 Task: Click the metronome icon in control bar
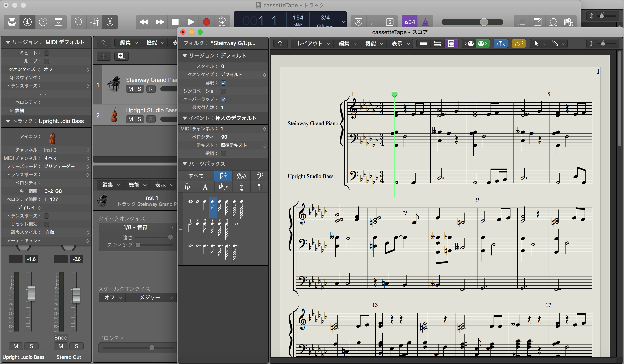425,22
